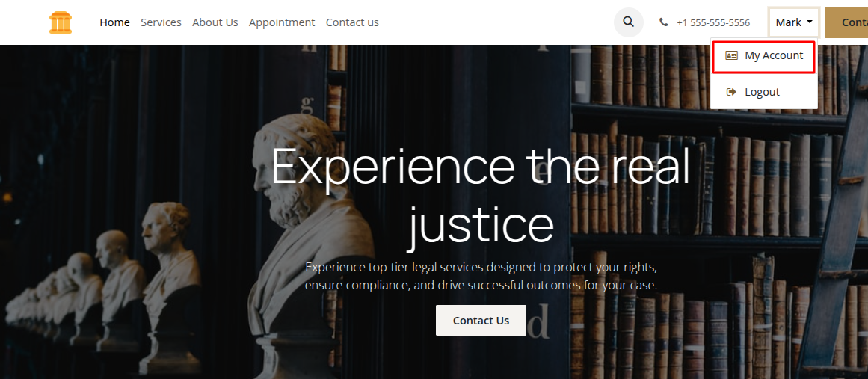
Task: Click the exit arrow icon beside Logout
Action: click(731, 92)
